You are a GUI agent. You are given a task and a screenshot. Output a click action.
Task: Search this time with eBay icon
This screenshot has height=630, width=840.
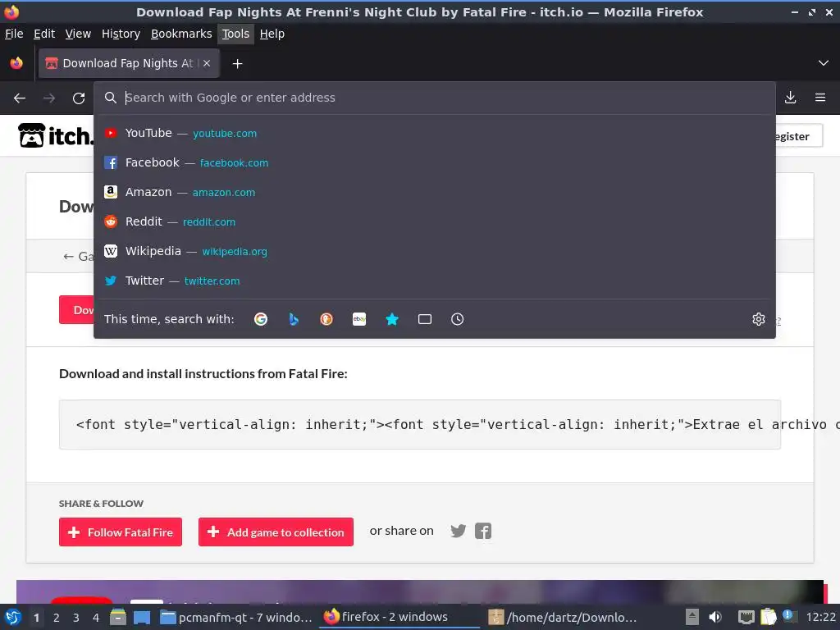coord(359,319)
